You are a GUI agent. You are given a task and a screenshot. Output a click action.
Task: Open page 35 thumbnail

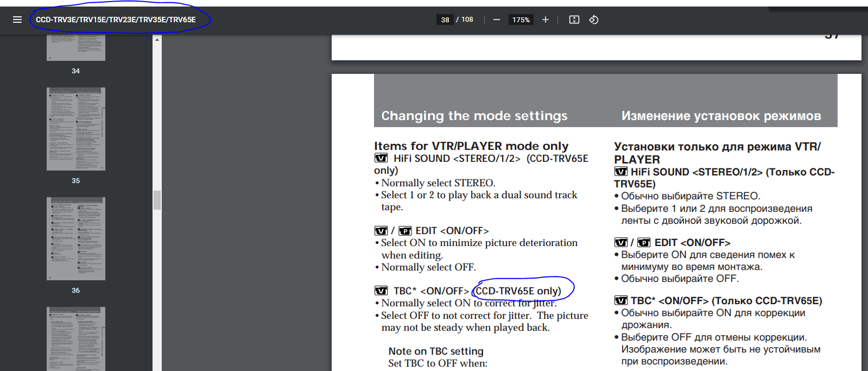pos(76,129)
